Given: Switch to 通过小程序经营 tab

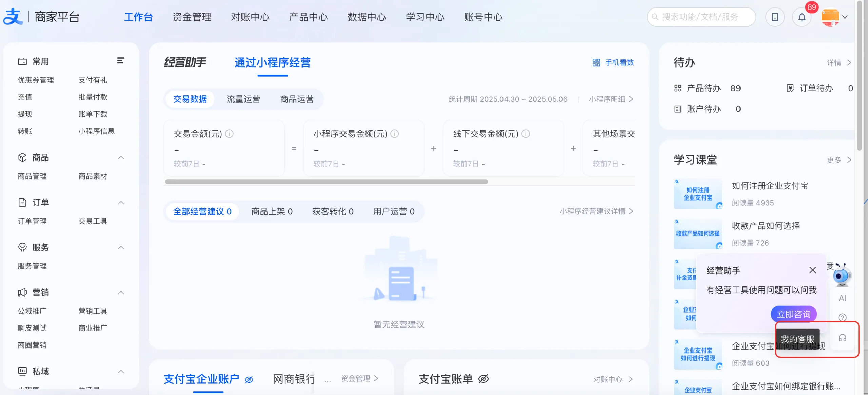Looking at the screenshot, I should click(272, 62).
